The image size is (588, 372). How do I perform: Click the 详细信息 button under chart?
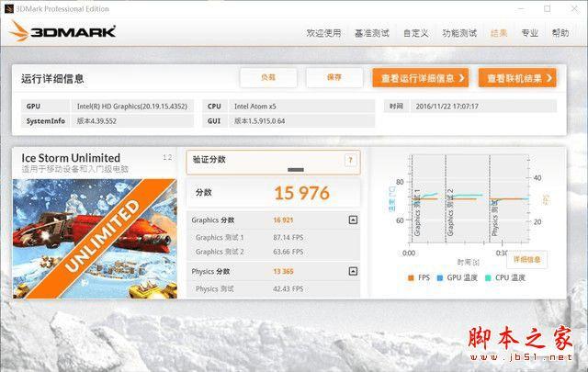point(526,260)
